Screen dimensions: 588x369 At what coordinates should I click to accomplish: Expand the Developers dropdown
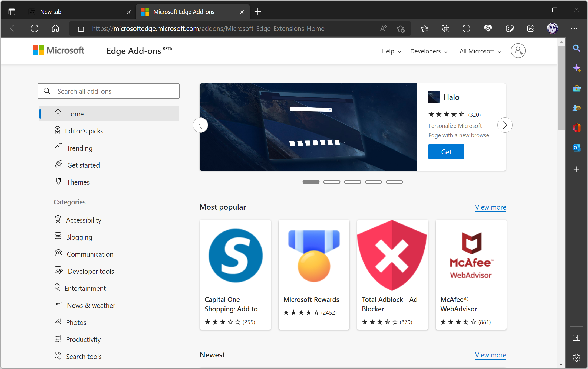[x=429, y=51]
